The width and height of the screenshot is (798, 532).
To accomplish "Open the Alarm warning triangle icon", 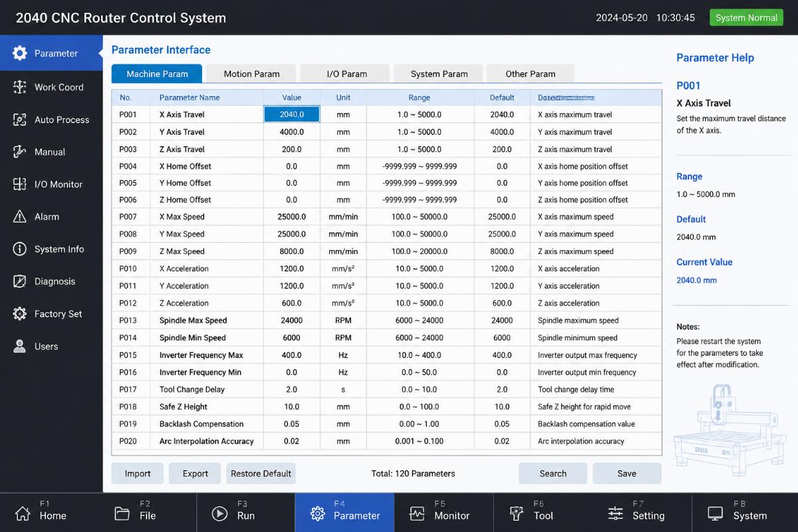I will tap(20, 217).
